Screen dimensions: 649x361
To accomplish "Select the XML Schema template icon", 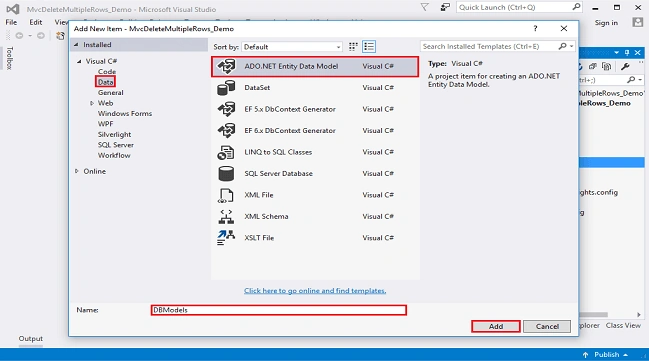I will (226, 217).
